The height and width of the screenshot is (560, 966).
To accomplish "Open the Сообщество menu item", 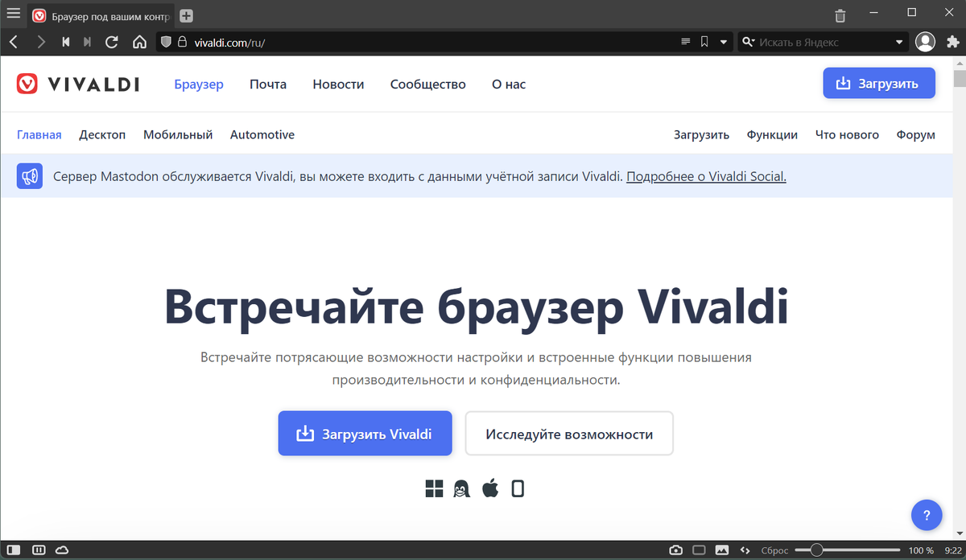I will pyautogui.click(x=428, y=84).
